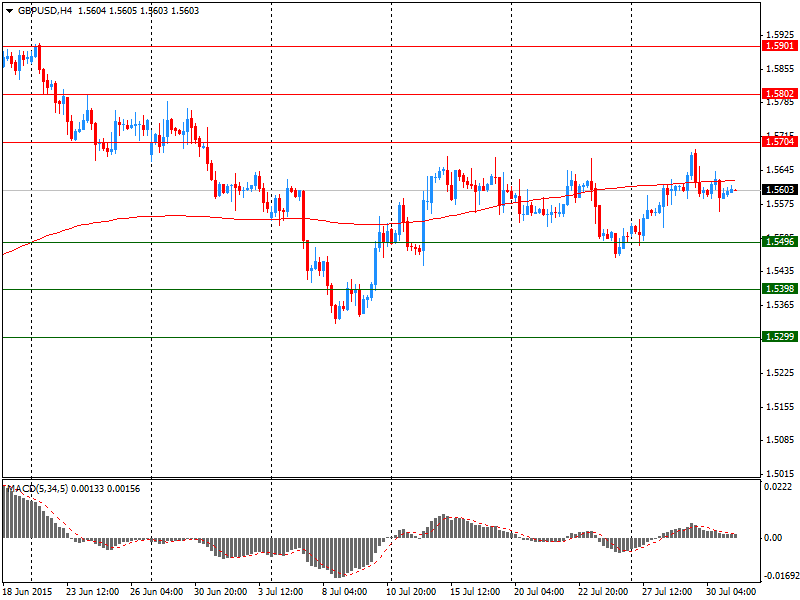Click the 20 Jul 04:00 time label

pos(541,592)
